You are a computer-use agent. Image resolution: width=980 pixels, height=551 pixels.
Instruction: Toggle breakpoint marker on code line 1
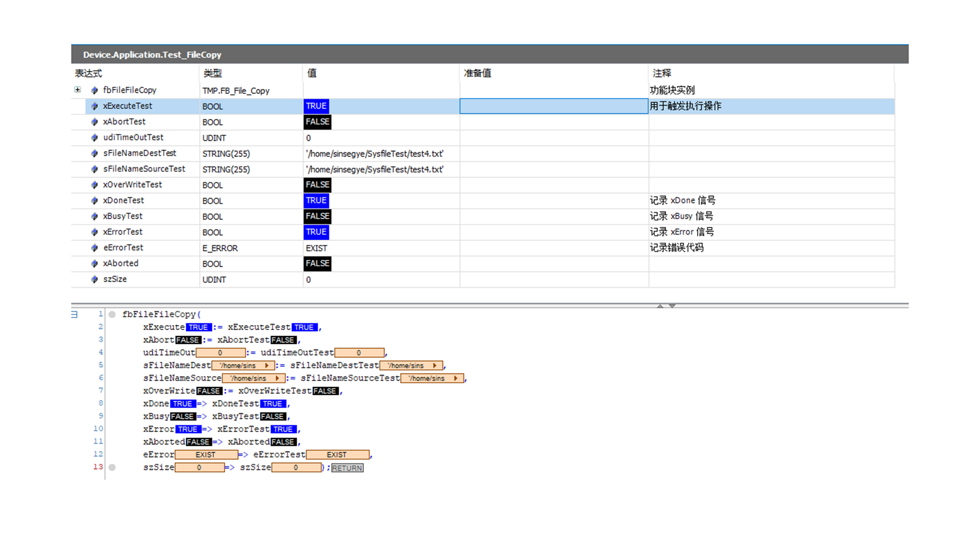point(112,314)
